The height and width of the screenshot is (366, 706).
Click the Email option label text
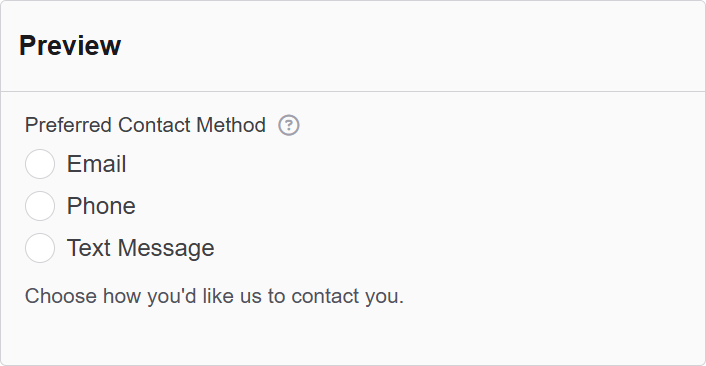pos(96,164)
